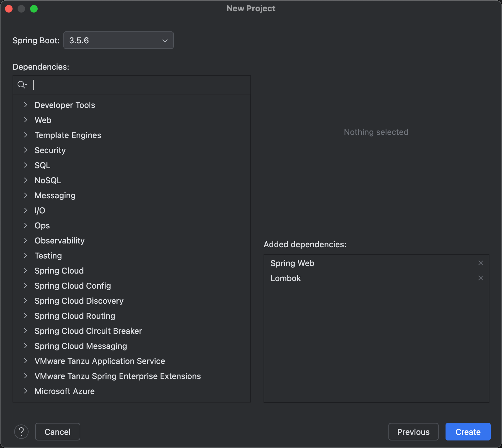Expand the Spring Cloud Routing chevron
The width and height of the screenshot is (502, 448).
pos(26,316)
